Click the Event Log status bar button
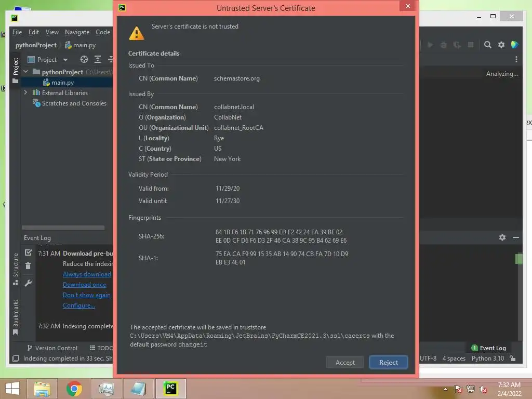Screen dimensions: 532x399 tap(488, 348)
